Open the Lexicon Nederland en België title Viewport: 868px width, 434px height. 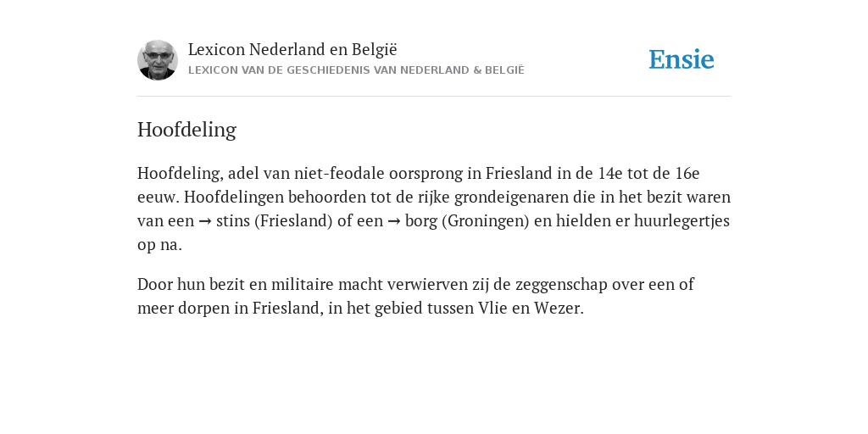[292, 49]
